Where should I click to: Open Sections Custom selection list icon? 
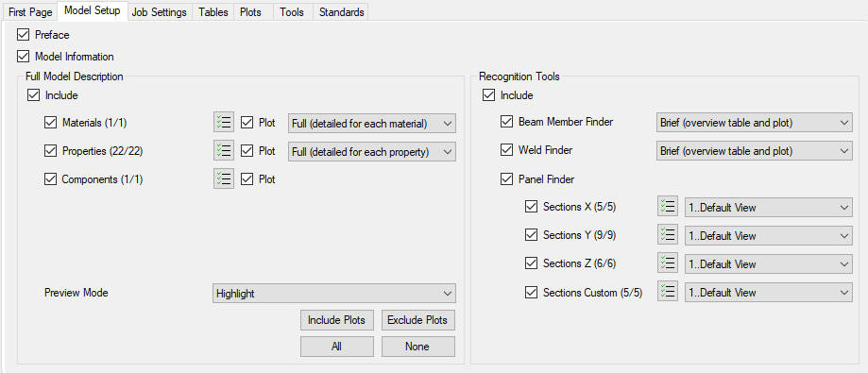click(x=668, y=292)
